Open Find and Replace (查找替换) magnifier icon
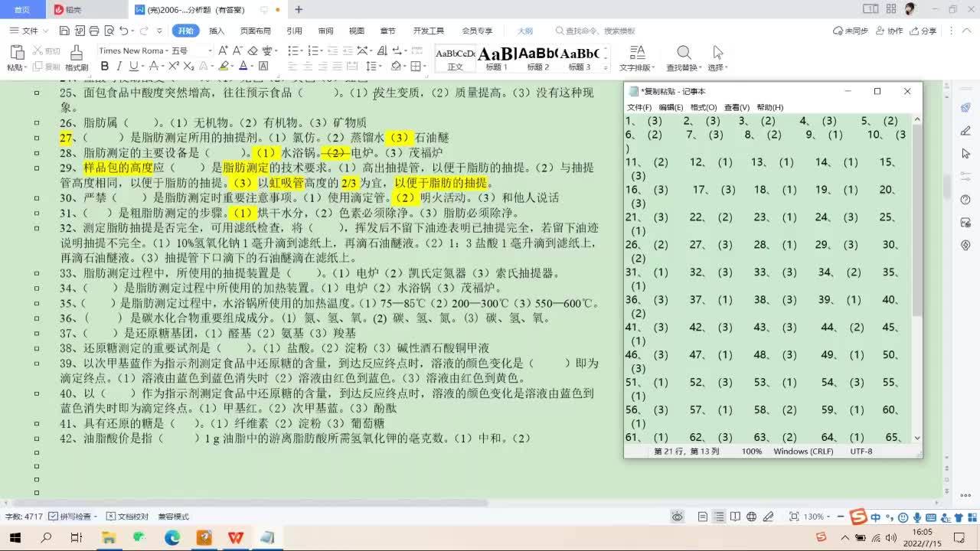980x551 pixels. (x=684, y=57)
